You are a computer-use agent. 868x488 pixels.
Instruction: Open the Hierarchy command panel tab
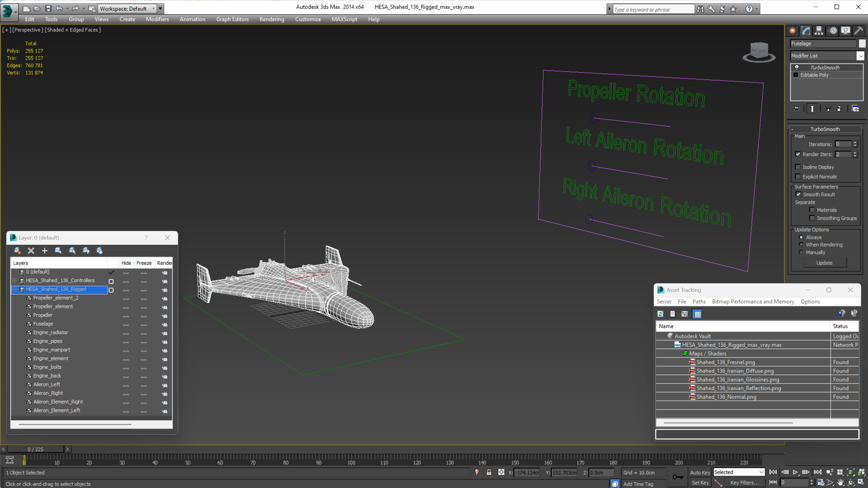coord(819,31)
